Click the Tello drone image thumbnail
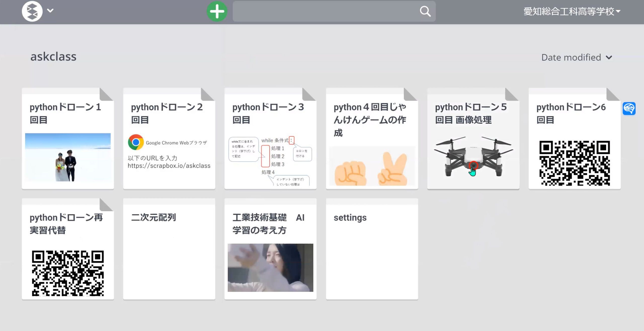 click(x=473, y=156)
